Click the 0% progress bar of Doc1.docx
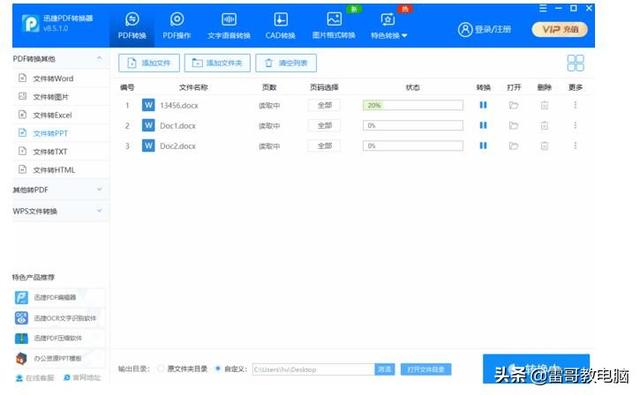Screen dimensions: 640x395 point(413,125)
